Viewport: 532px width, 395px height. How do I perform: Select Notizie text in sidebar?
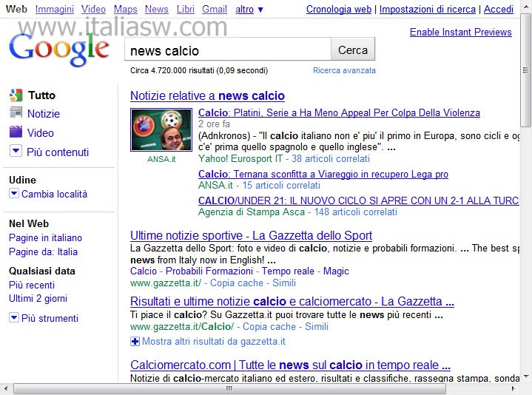[44, 114]
